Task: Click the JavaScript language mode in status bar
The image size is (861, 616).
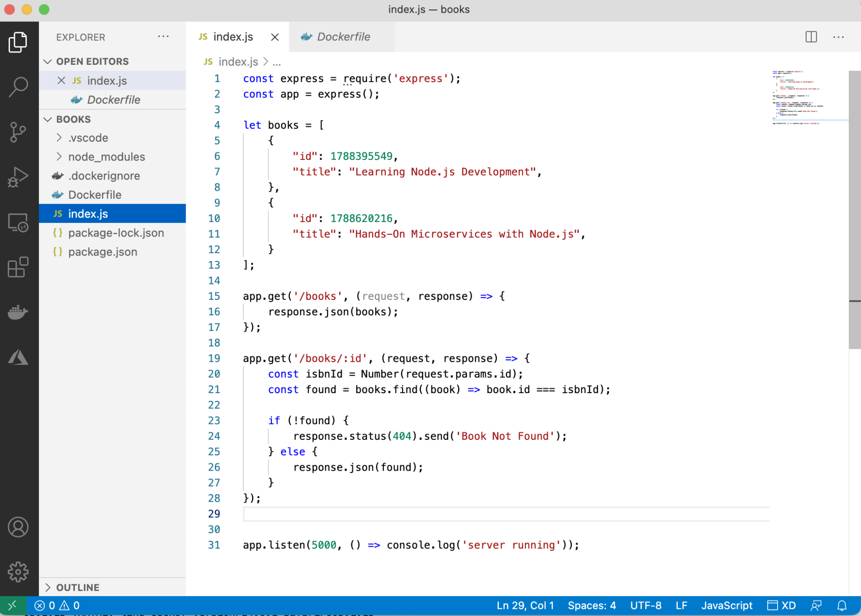Action: pyautogui.click(x=726, y=606)
